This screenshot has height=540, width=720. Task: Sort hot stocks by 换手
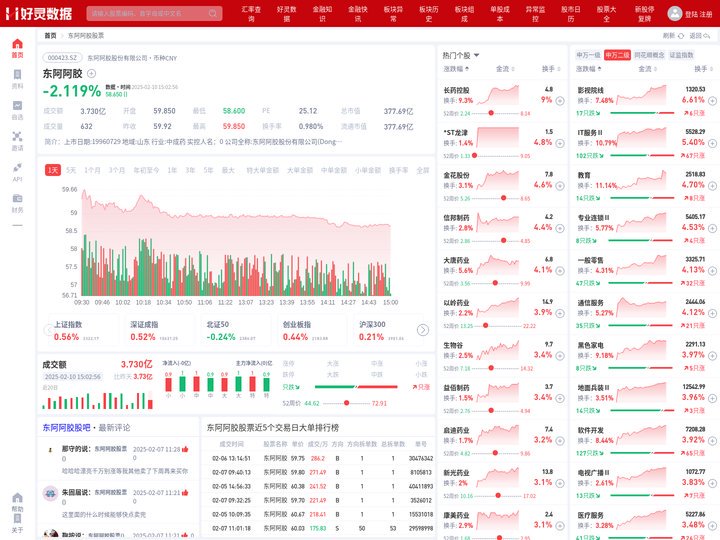coord(551,69)
